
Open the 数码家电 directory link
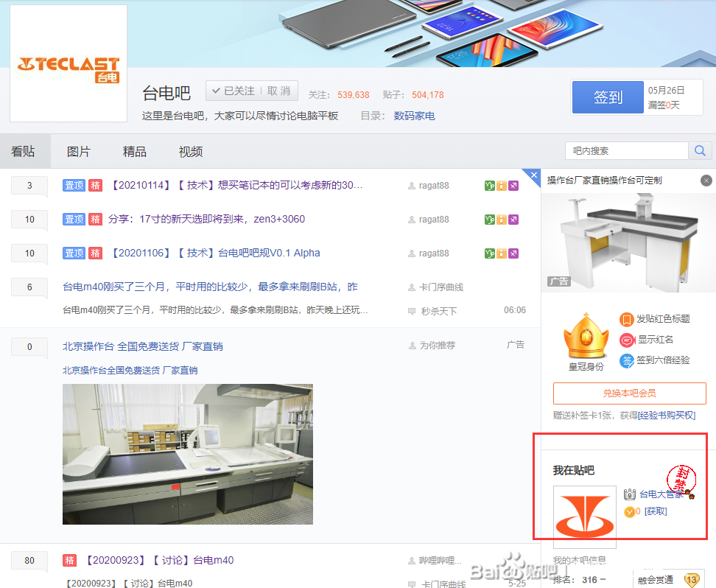click(x=414, y=116)
